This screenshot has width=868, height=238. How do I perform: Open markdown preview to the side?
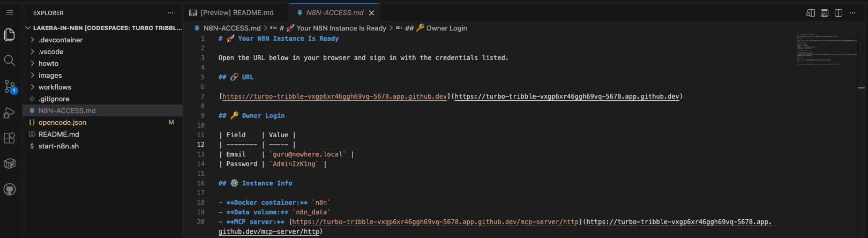point(811,13)
